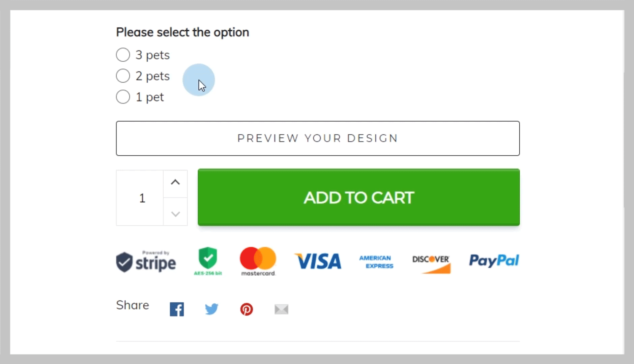Click the Visa logo

click(x=318, y=262)
